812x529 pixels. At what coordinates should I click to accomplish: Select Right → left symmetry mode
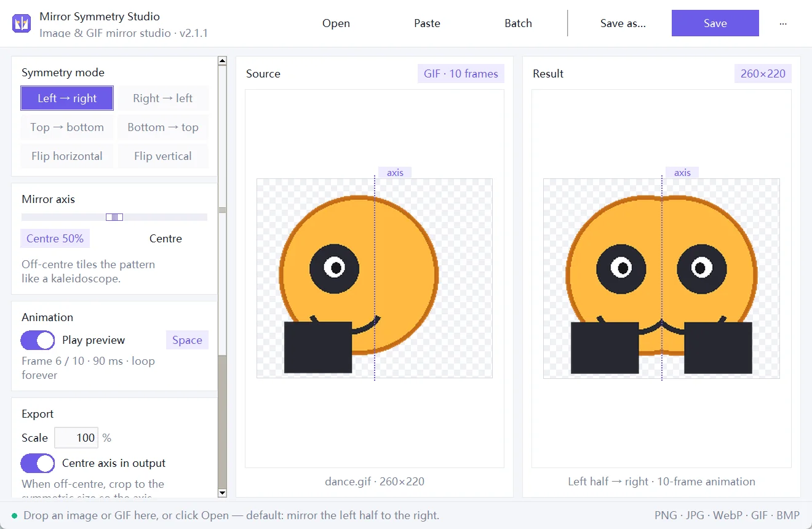point(163,98)
